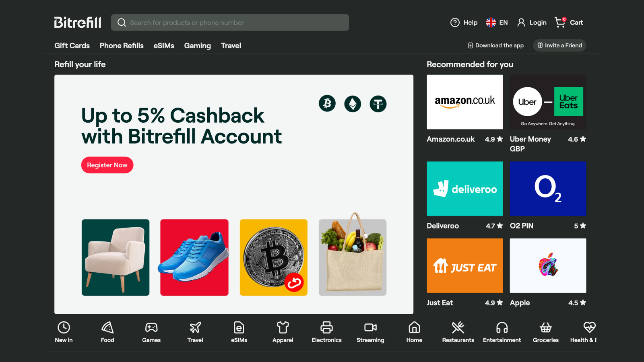Open the Phone Refills menu
The image size is (644, 362).
click(x=122, y=45)
